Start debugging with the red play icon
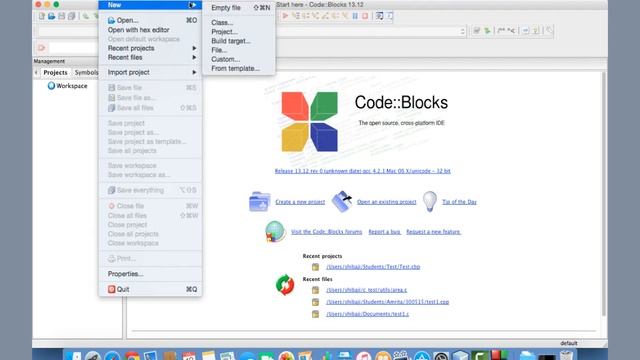This screenshot has width=640, height=360. (285, 16)
